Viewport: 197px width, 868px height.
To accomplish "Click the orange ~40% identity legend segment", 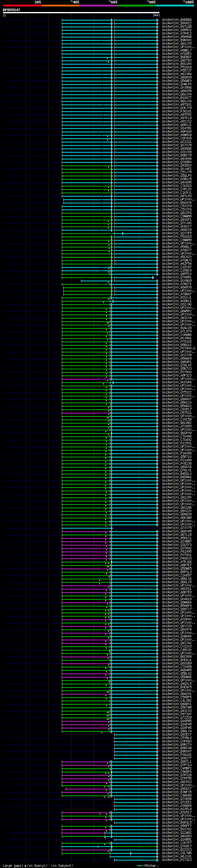I will click(60, 6).
